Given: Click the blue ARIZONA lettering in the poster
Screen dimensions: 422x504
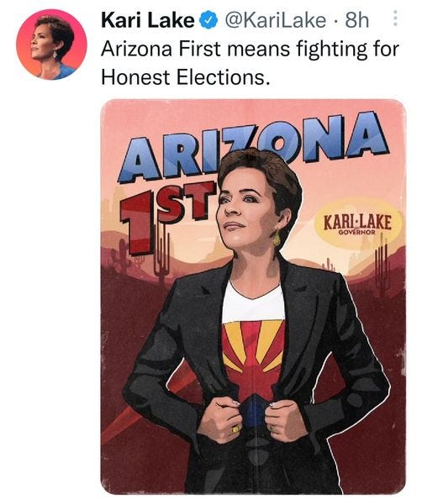Looking at the screenshot, I should pos(254,146).
